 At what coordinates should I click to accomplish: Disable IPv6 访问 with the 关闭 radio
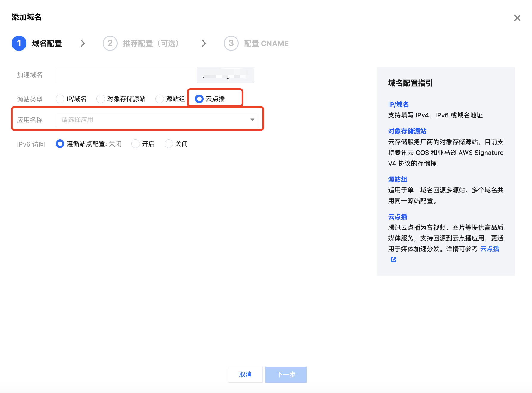[x=168, y=144]
